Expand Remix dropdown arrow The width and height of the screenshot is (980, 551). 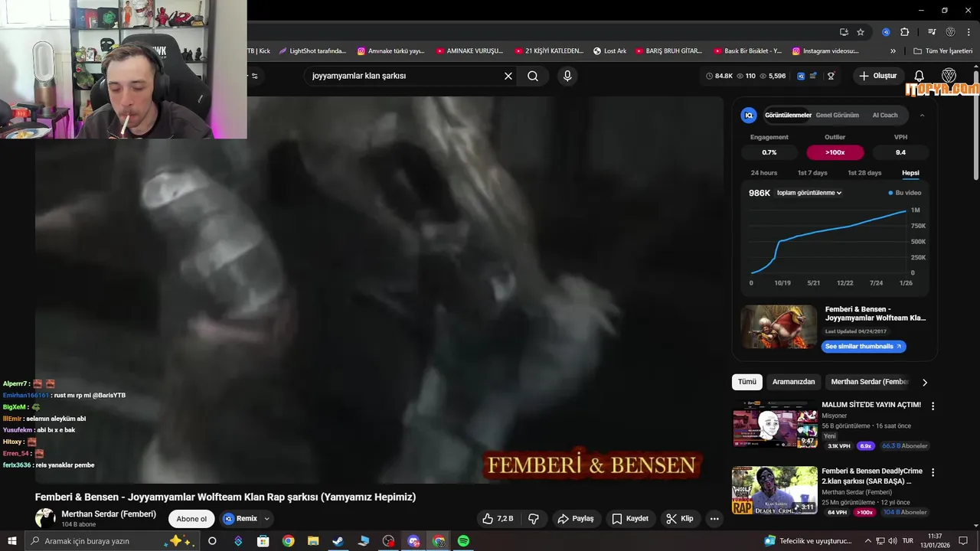coord(266,519)
